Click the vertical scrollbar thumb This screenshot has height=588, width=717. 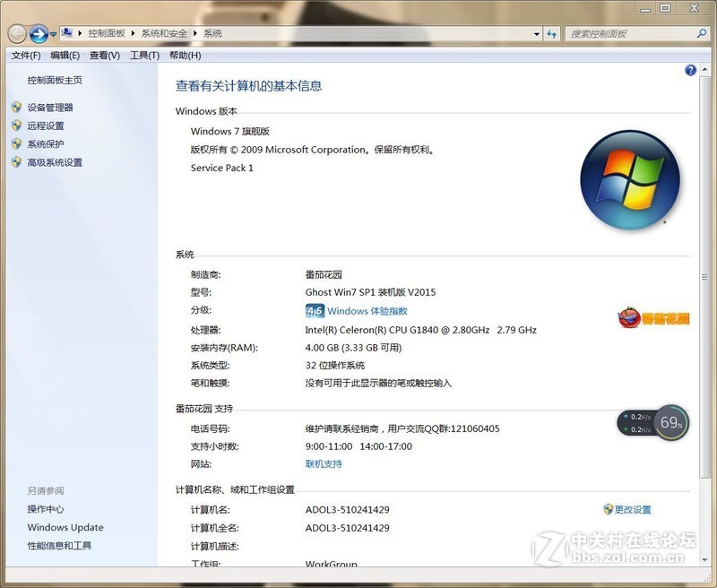coord(704,277)
